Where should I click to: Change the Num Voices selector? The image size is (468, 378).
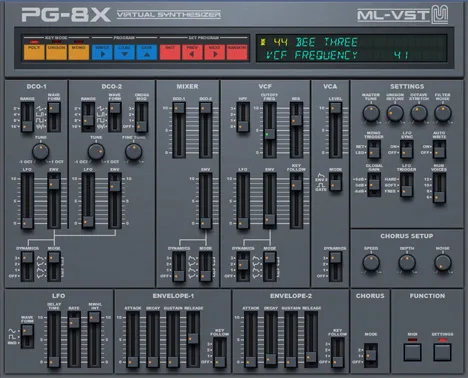tap(439, 188)
